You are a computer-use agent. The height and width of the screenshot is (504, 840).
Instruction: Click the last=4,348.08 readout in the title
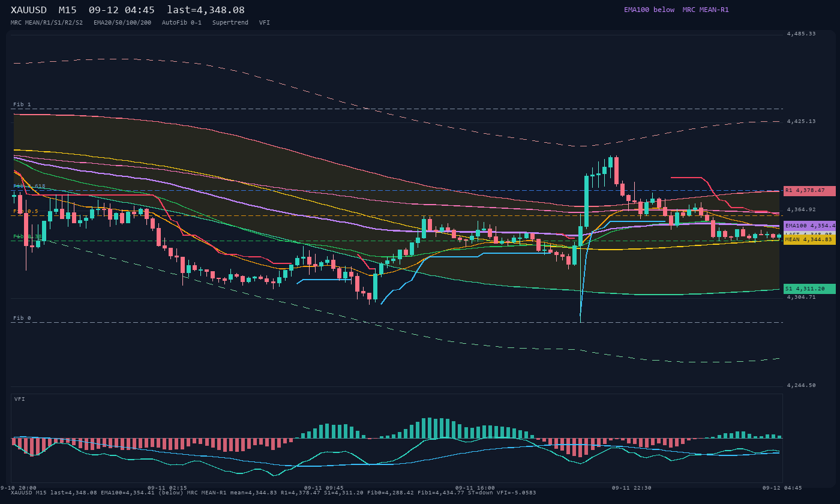(x=206, y=10)
